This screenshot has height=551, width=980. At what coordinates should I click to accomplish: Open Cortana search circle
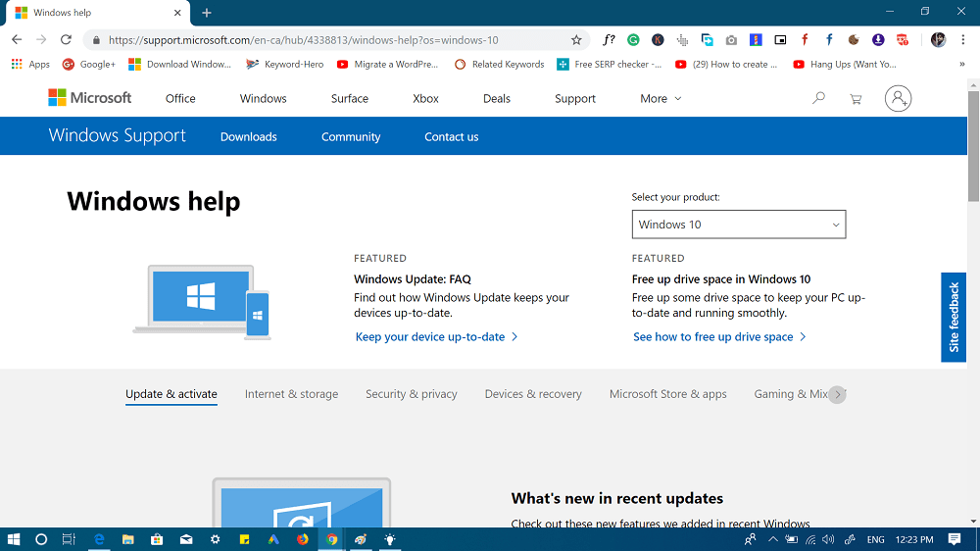(x=41, y=539)
